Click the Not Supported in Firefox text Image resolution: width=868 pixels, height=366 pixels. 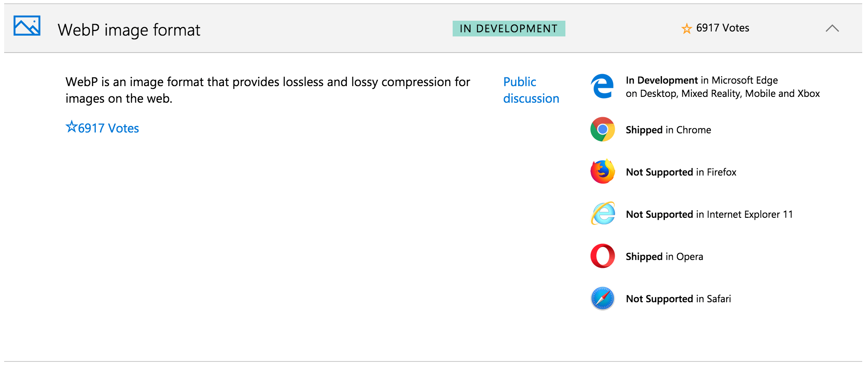(x=681, y=172)
